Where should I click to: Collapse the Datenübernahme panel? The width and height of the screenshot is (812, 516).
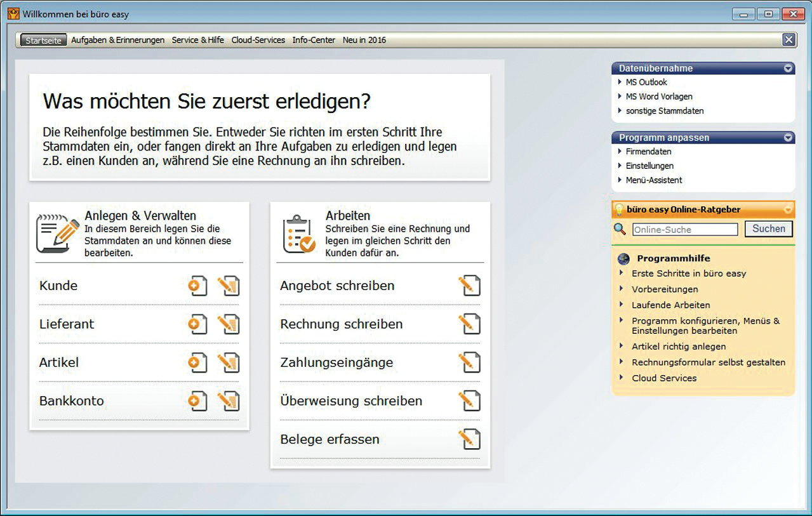(x=788, y=69)
